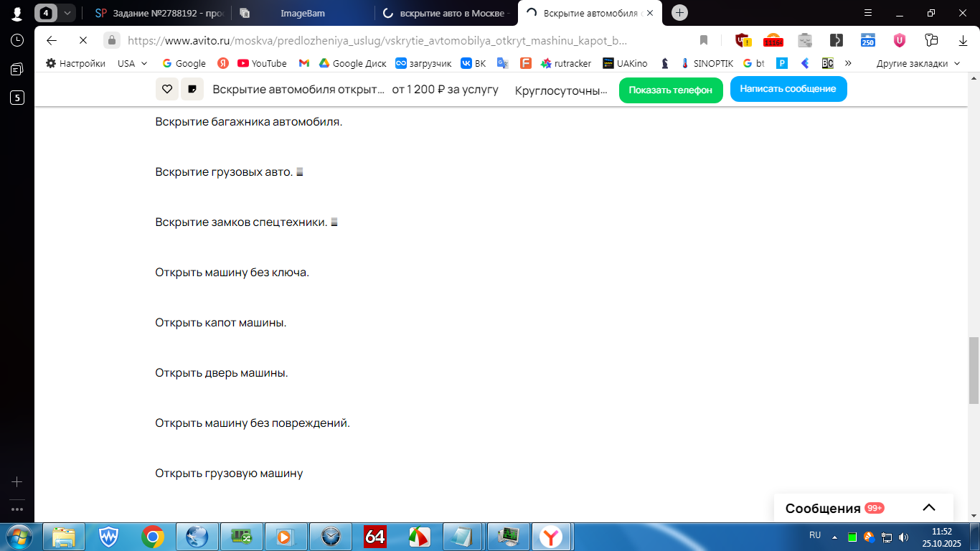Open the blue P bookmark icon
This screenshot has width=980, height=551.
click(x=782, y=63)
